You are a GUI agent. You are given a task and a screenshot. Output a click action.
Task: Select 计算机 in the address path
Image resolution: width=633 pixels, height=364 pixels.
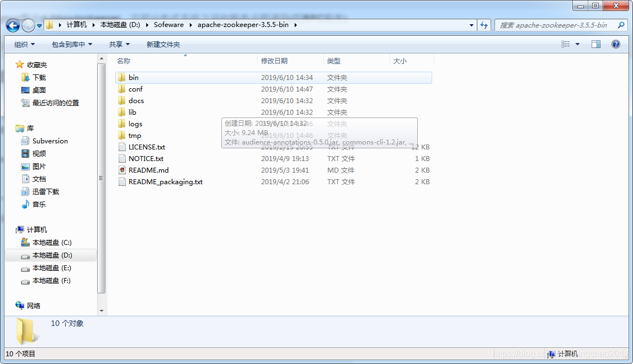pyautogui.click(x=76, y=25)
